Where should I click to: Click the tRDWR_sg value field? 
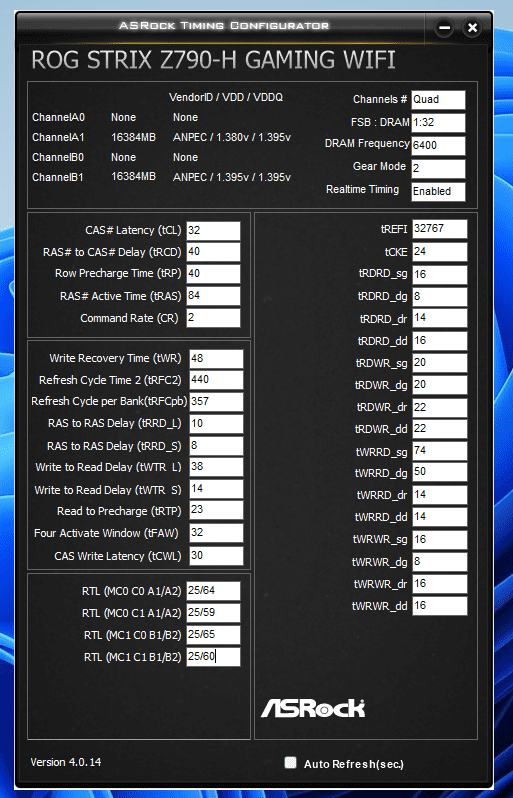coord(439,362)
